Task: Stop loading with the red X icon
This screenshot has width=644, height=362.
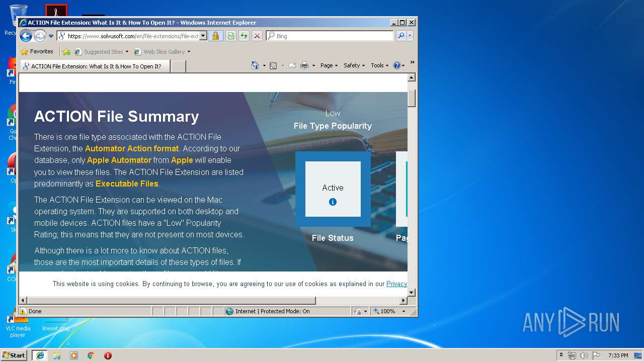Action: coord(257,36)
